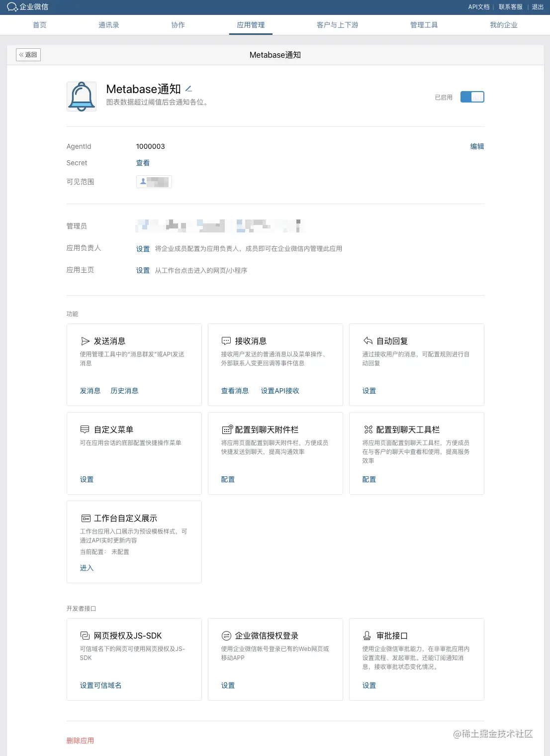Open the 客户与上下游 tab

(x=338, y=25)
